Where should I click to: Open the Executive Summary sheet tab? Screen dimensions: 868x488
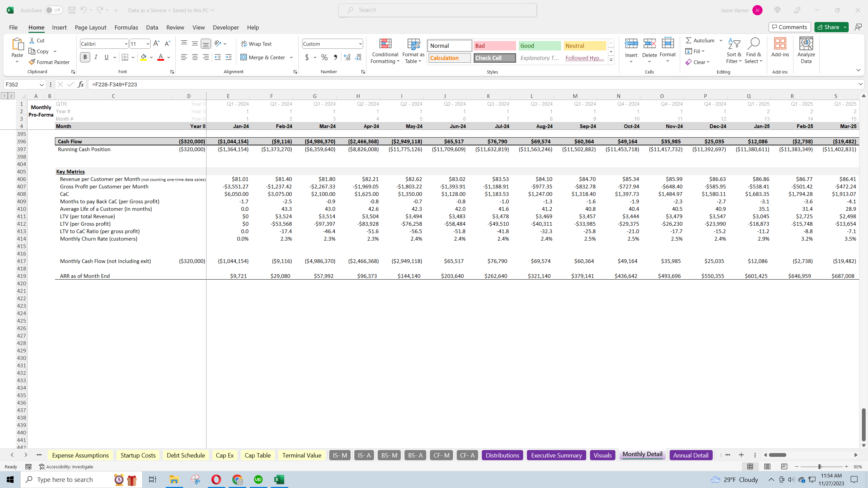[556, 455]
